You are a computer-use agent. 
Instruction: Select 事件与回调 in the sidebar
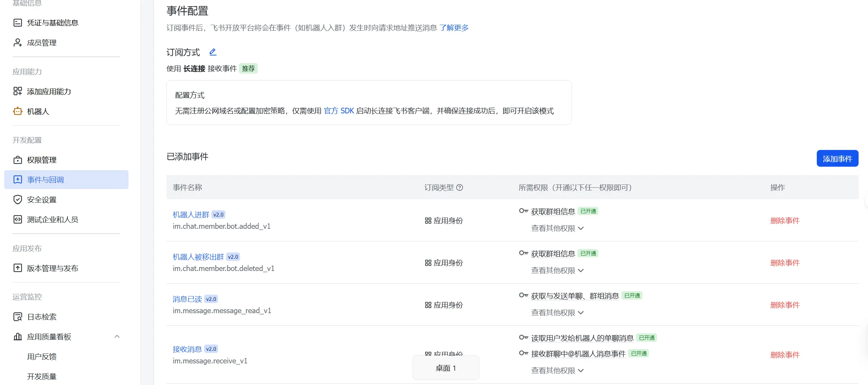(x=46, y=180)
